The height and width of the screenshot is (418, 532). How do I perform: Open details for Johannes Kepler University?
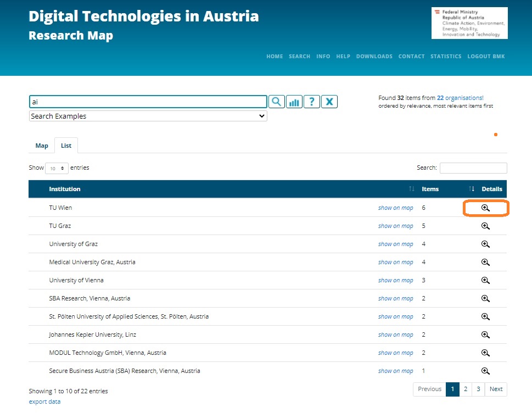click(485, 335)
